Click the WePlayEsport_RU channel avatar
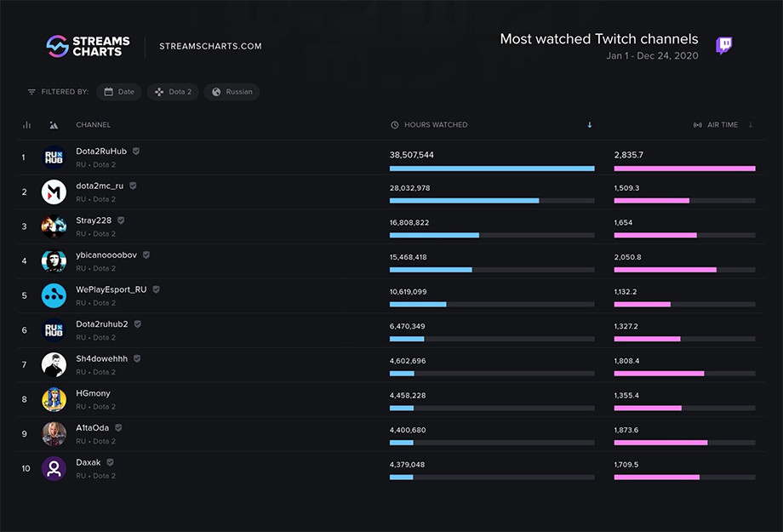Screen dimensions: 783x532 (54, 295)
